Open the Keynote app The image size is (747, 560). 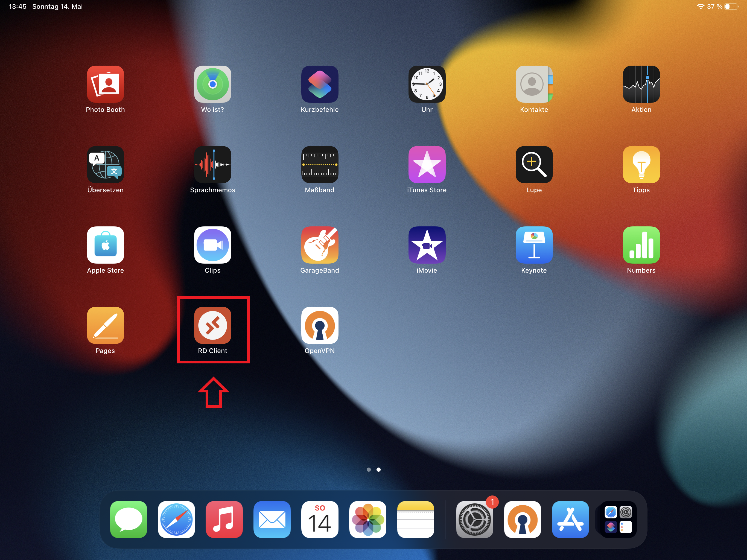pos(534,245)
